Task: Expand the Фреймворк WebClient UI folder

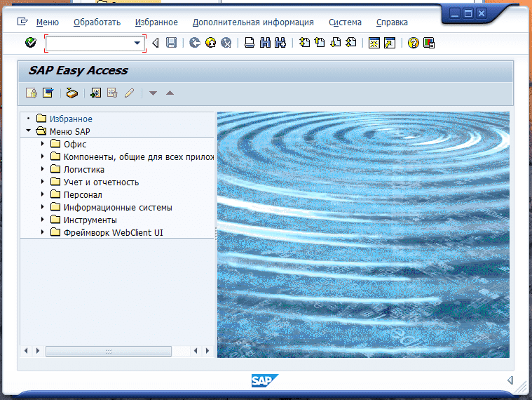Action: (x=43, y=232)
